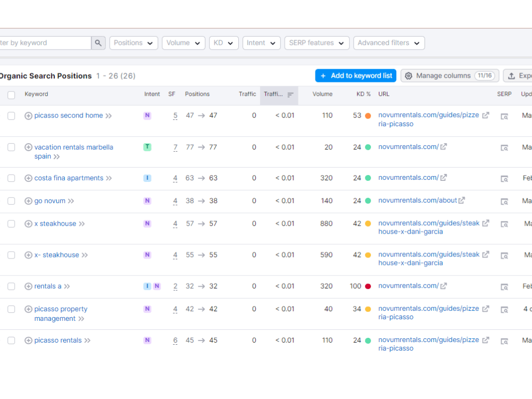Image resolution: width=532 pixels, height=399 pixels.
Task: Expand the Advanced filters dropdown
Action: click(389, 43)
